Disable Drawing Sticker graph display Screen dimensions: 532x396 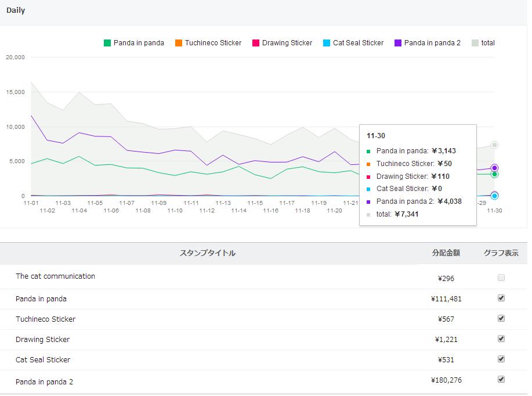tap(501, 339)
